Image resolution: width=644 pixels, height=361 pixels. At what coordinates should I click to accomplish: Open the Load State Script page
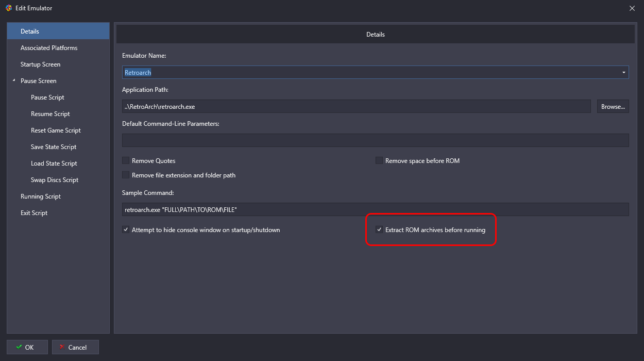(x=54, y=163)
